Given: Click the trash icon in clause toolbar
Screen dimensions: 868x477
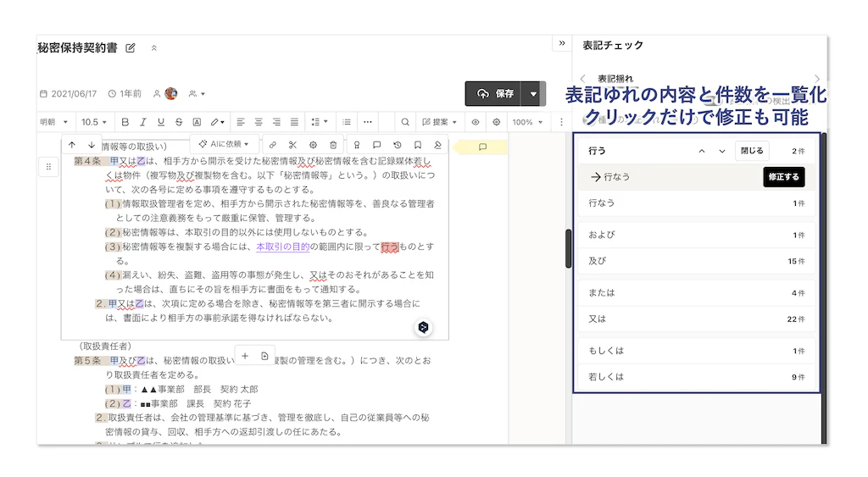Looking at the screenshot, I should coord(333,145).
